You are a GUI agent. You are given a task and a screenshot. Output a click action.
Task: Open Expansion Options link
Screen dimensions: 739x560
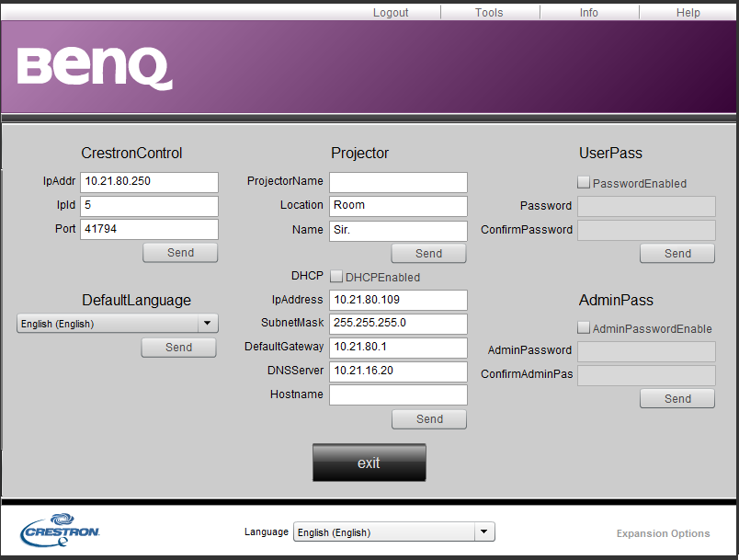point(663,533)
